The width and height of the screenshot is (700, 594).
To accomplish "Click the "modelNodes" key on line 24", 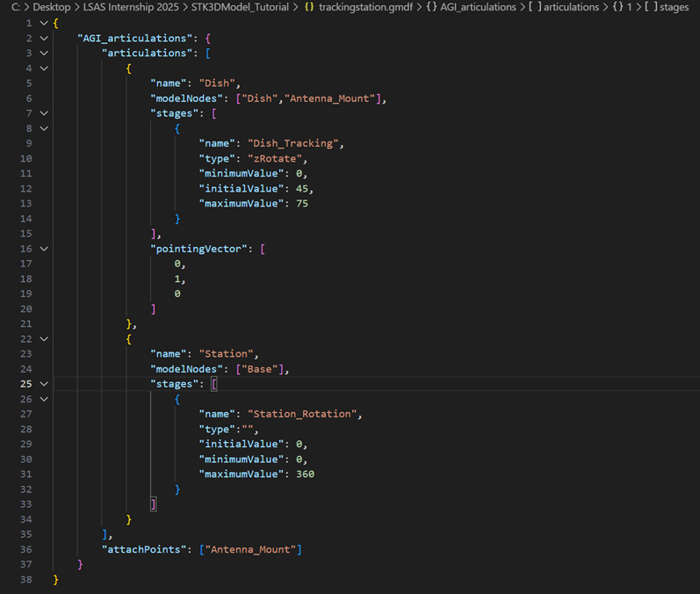I will coord(186,369).
